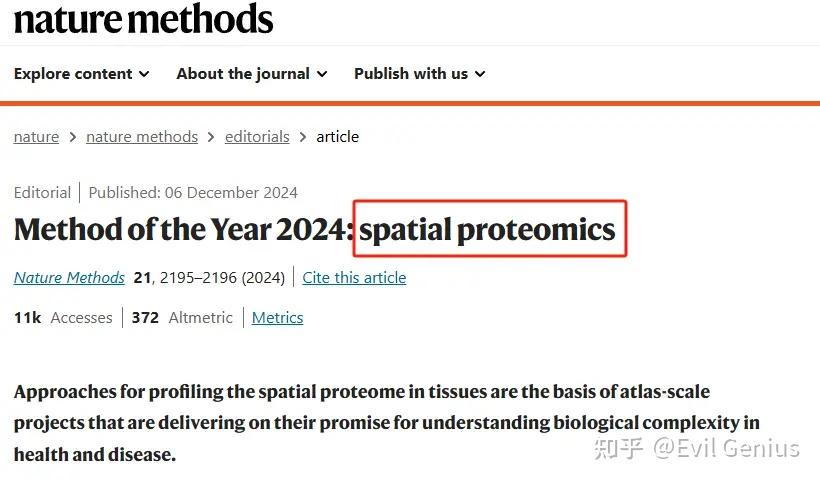Screen dimensions: 820x481
Task: Click the highlighted spatial proteomics title text
Action: click(x=488, y=230)
